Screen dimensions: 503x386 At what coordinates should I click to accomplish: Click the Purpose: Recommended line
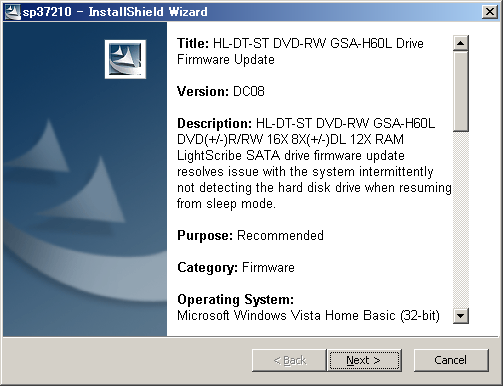pyautogui.click(x=250, y=236)
